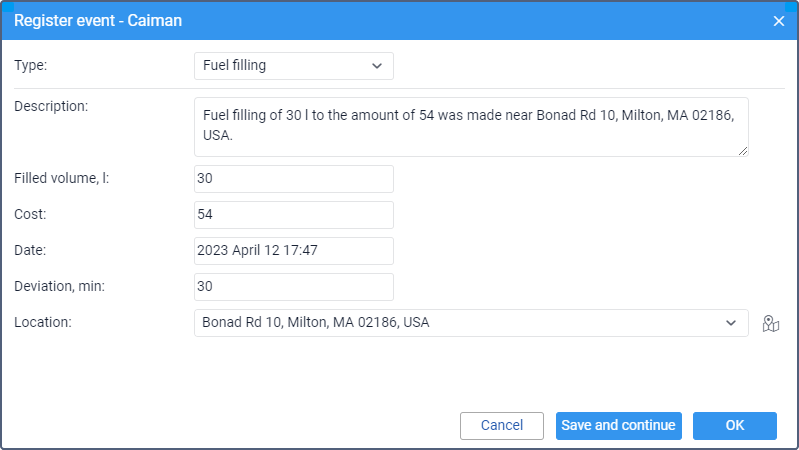Open the map location picker icon
This screenshot has width=799, height=450.
point(770,323)
